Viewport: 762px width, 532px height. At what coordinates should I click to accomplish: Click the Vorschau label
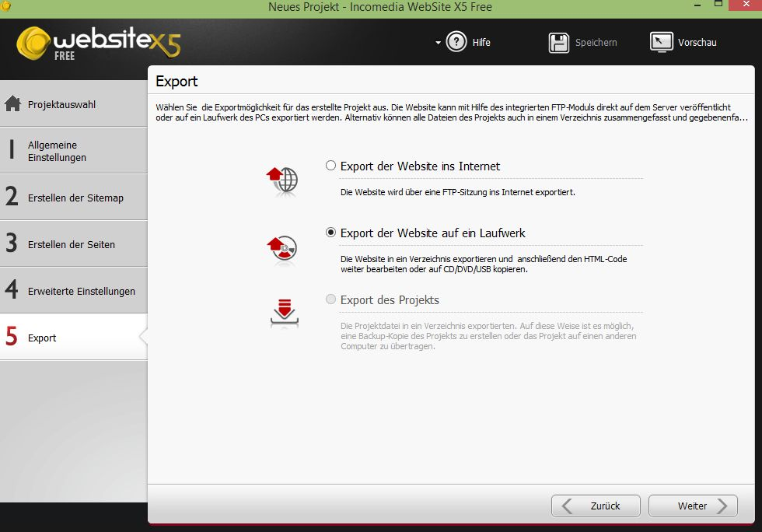tap(697, 43)
